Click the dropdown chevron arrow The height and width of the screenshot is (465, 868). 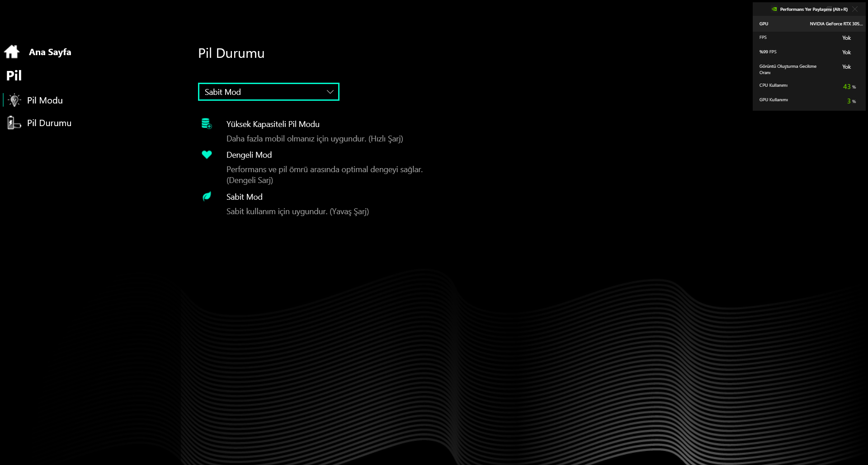click(330, 92)
